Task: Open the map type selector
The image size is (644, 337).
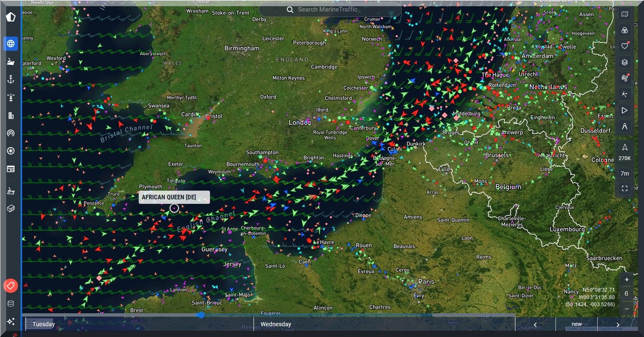Action: 624,14
